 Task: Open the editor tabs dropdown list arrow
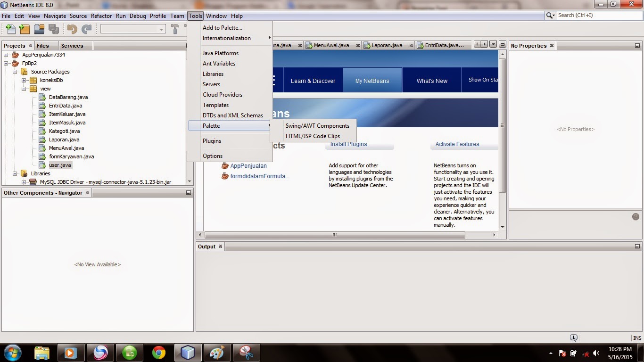coord(493,44)
